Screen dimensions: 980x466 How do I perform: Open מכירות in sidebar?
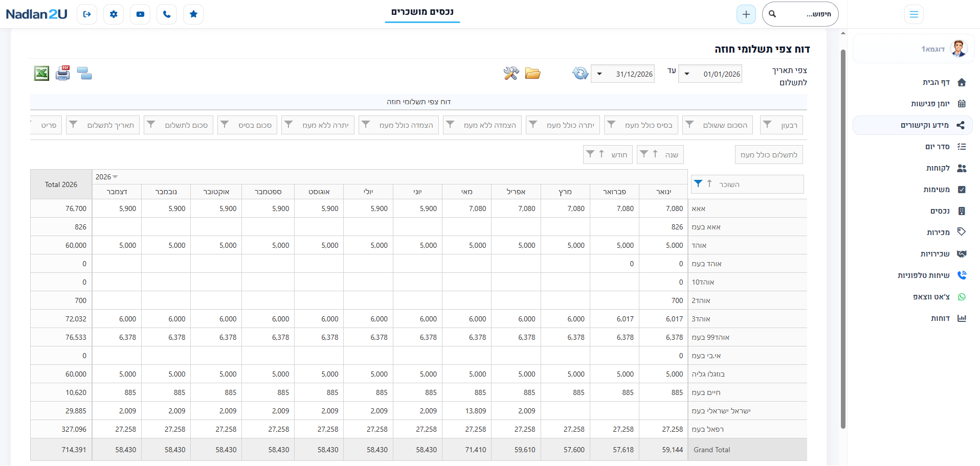(913, 232)
